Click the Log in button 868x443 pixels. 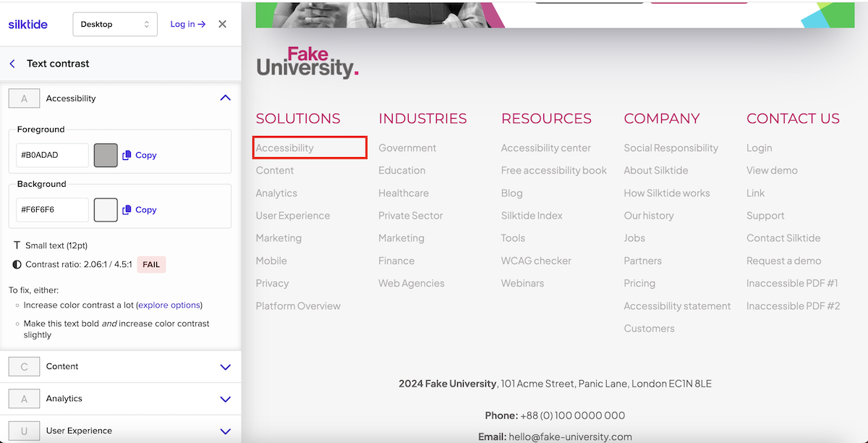pos(187,24)
